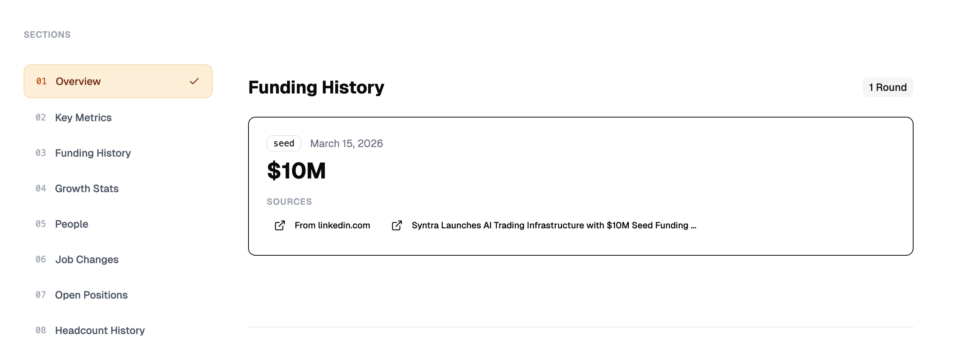Click the 1 Round count badge
The height and width of the screenshot is (354, 980).
click(x=887, y=88)
